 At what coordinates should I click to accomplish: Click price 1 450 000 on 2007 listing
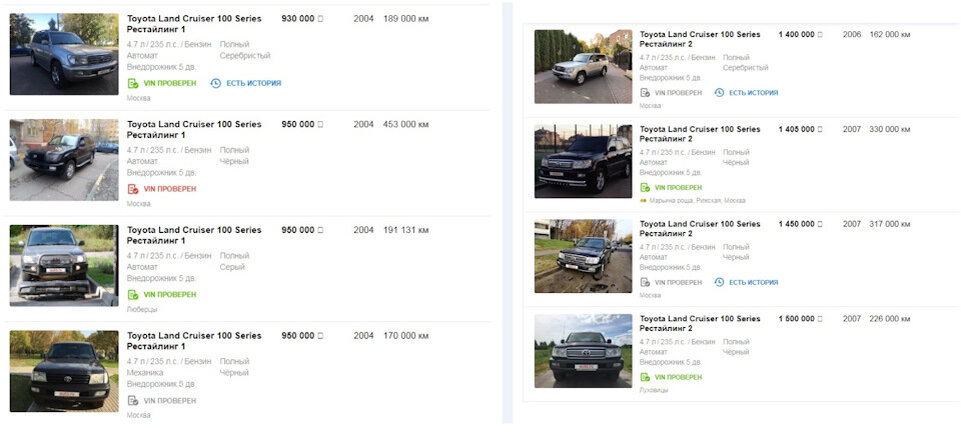797,224
